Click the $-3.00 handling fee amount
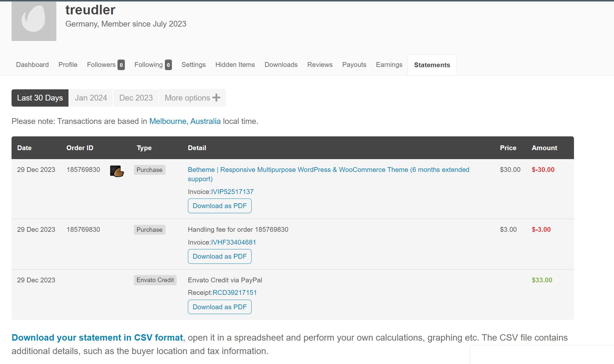This screenshot has height=364, width=614. coord(541,230)
